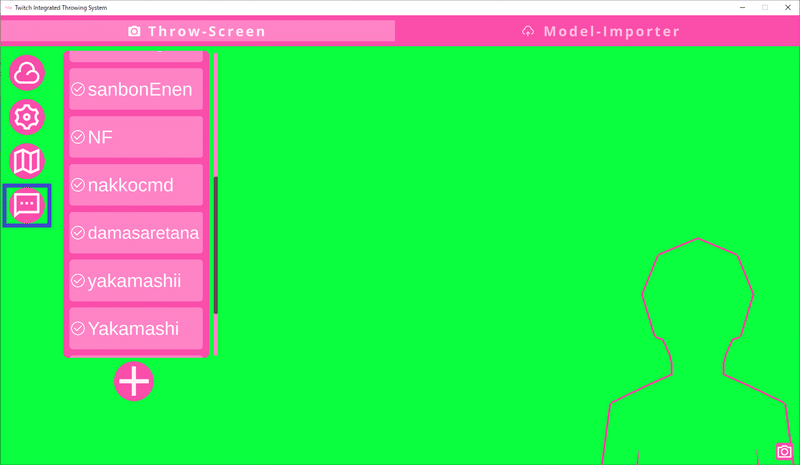Open the cloud connection icon in sidebar
This screenshot has height=465, width=800.
(27, 73)
